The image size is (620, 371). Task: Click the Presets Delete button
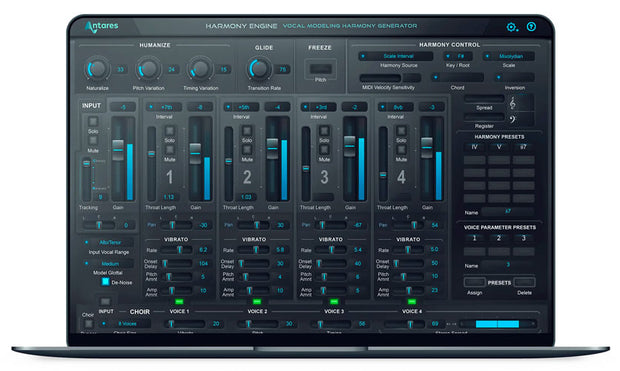pyautogui.click(x=524, y=282)
